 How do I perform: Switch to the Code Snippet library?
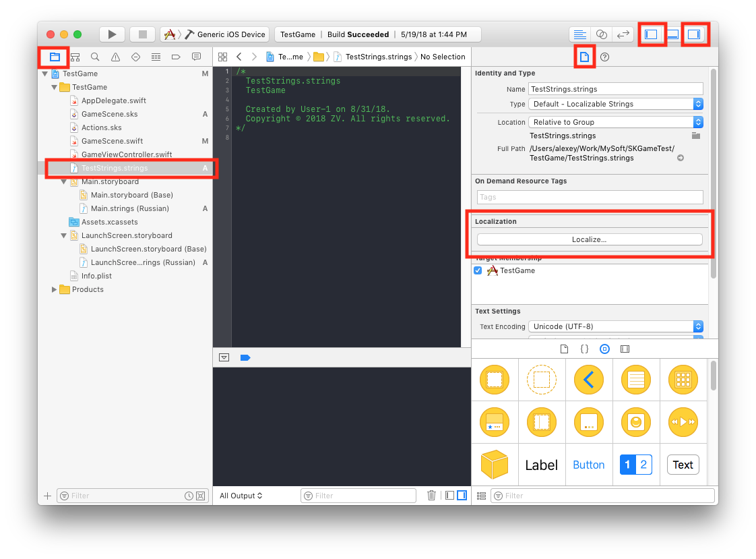[x=584, y=349]
